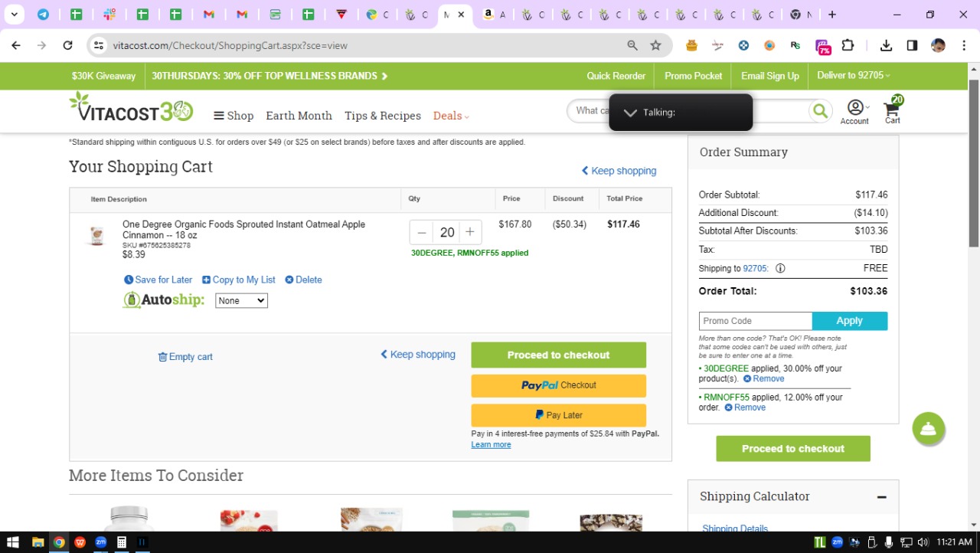
Task: Open Promo Pocket link
Action: (694, 76)
